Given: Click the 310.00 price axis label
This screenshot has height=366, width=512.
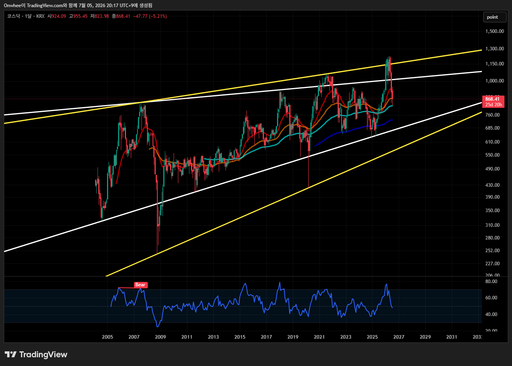Looking at the screenshot, I should [493, 225].
